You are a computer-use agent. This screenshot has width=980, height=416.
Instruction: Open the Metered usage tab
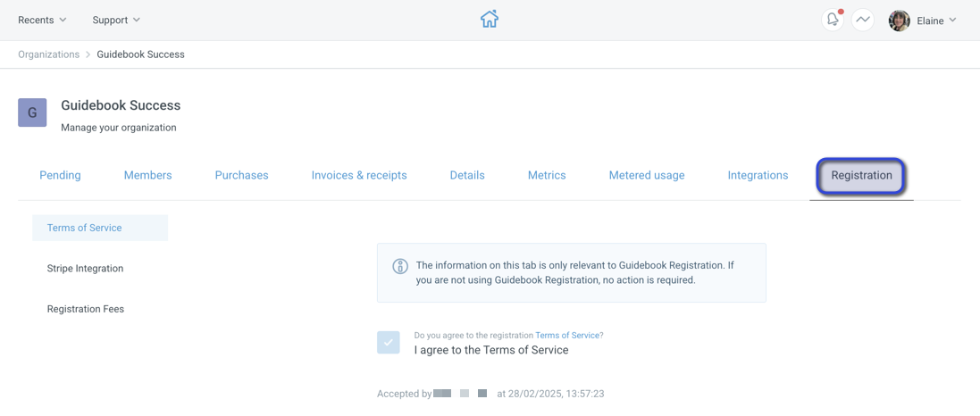(x=646, y=176)
